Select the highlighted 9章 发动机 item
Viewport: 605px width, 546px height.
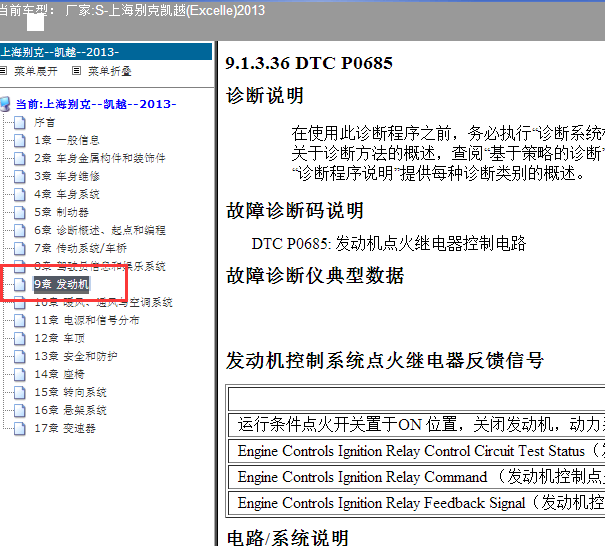61,284
